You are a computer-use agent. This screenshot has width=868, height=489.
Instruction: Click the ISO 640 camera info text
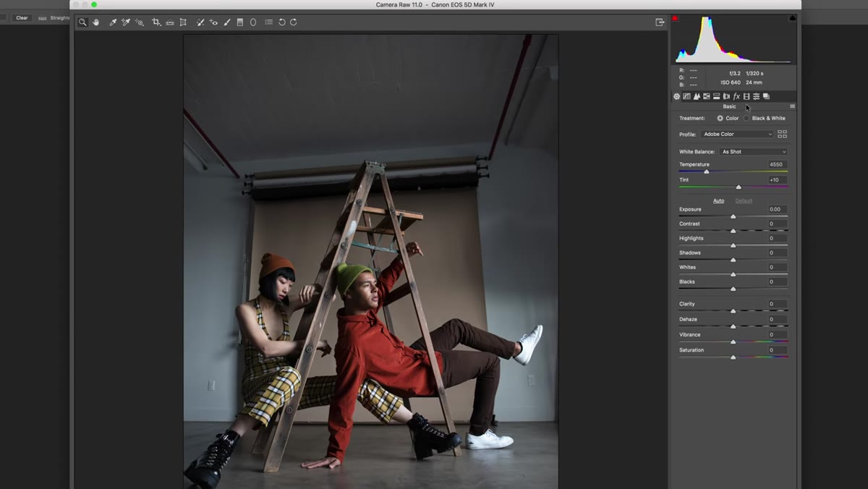coord(729,82)
